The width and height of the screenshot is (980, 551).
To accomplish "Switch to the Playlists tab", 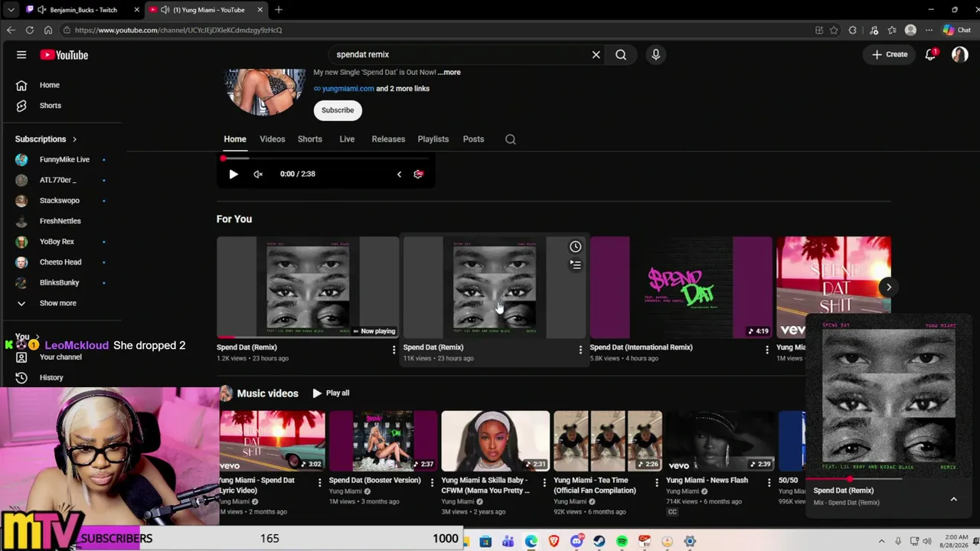I will [433, 139].
